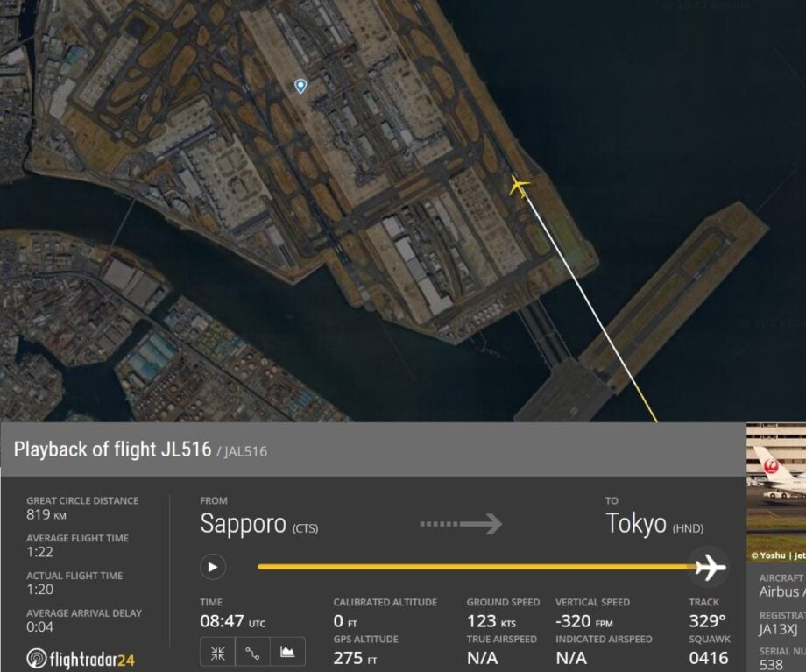The height and width of the screenshot is (672, 806).
Task: Click the center-on-aircraft collapse arrows icon
Action: [218, 652]
